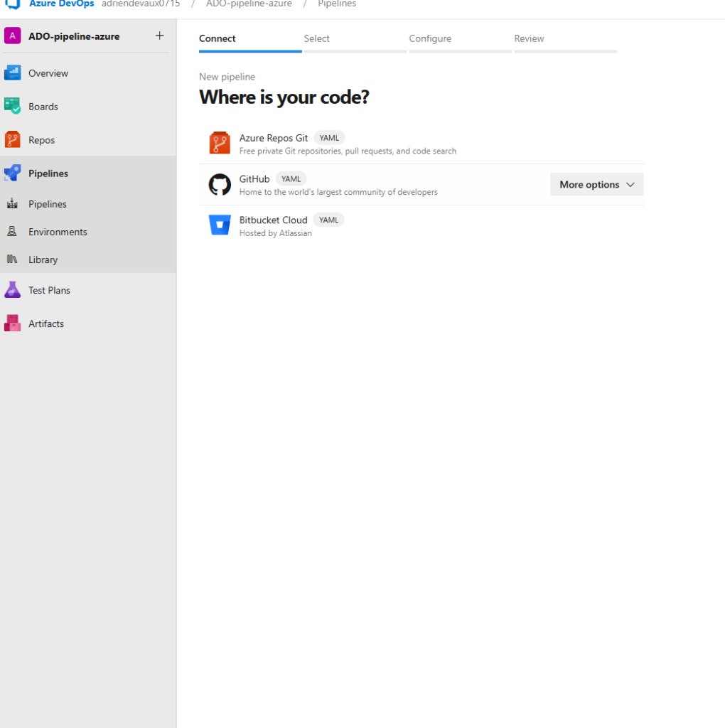Go to the Configure step tab
Screen dimensions: 725x728
(x=430, y=39)
